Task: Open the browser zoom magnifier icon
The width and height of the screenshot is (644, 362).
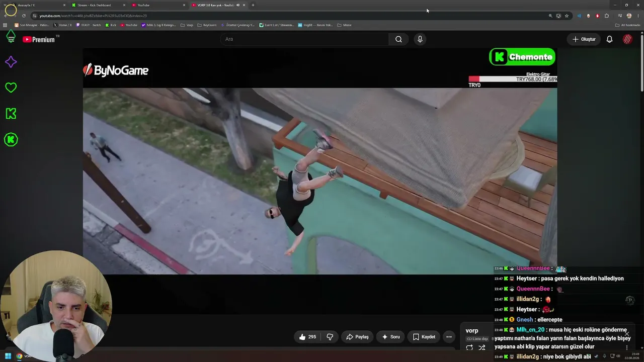Action: coord(550,16)
